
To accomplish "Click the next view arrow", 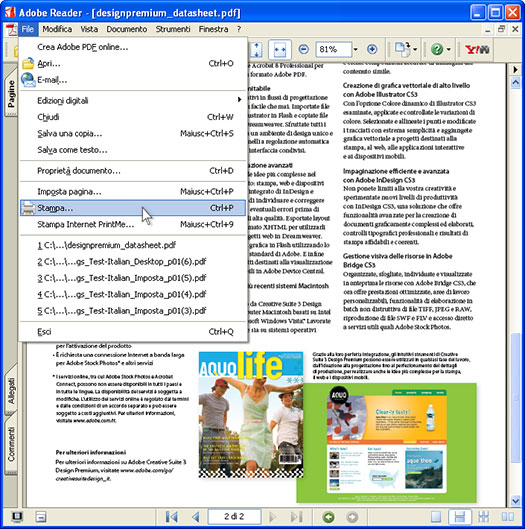I will coord(352,517).
